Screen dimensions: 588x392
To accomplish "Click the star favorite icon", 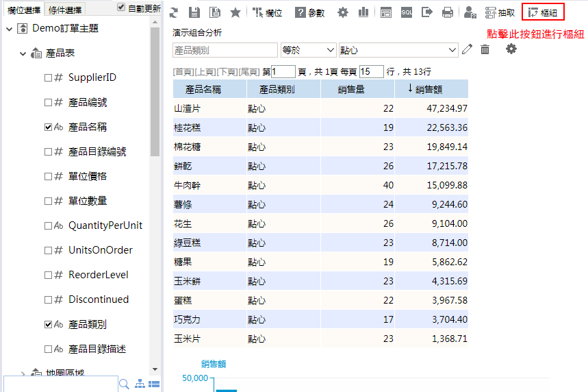I will [x=235, y=12].
